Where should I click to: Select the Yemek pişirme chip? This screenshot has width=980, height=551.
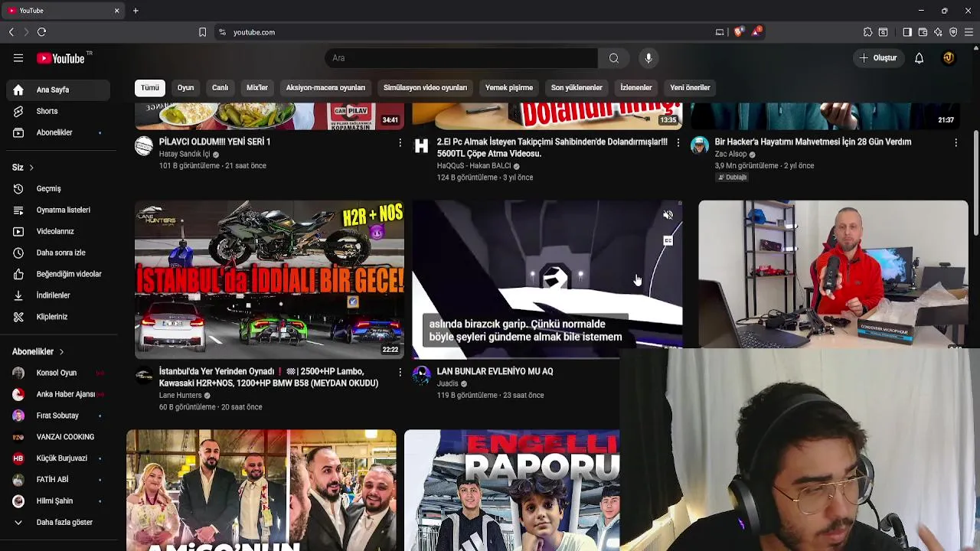point(509,87)
